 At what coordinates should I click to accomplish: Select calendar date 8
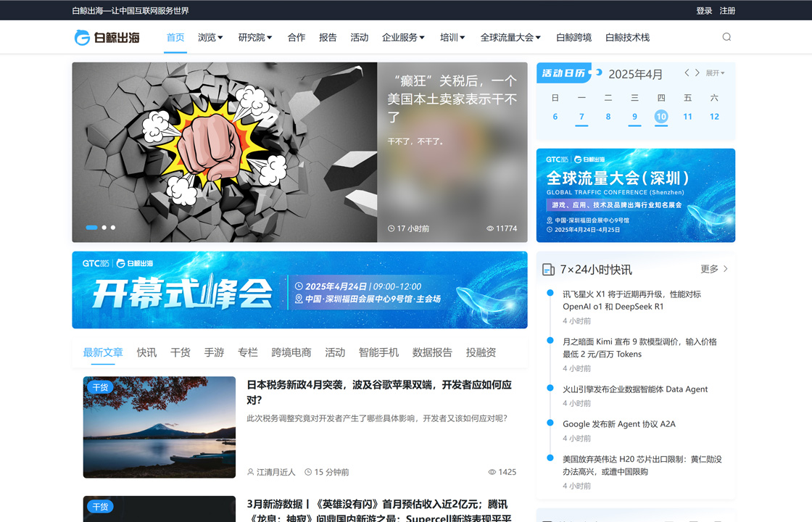608,117
